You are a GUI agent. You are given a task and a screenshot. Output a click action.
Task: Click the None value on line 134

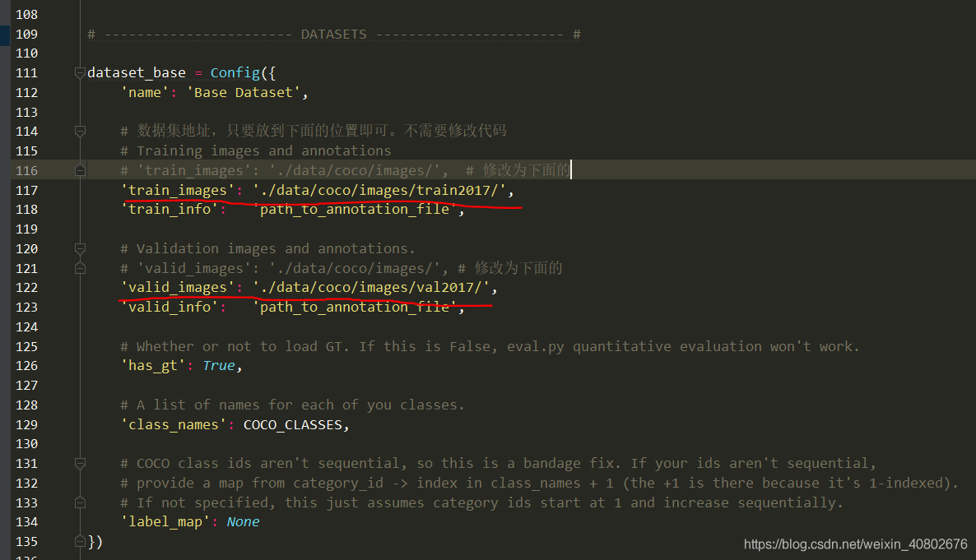[243, 522]
